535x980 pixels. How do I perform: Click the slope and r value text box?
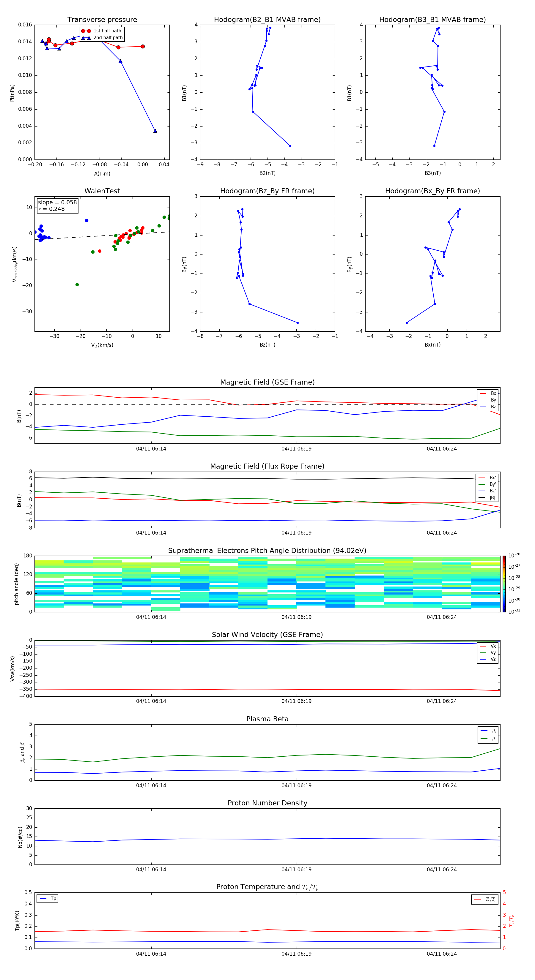[x=57, y=206]
